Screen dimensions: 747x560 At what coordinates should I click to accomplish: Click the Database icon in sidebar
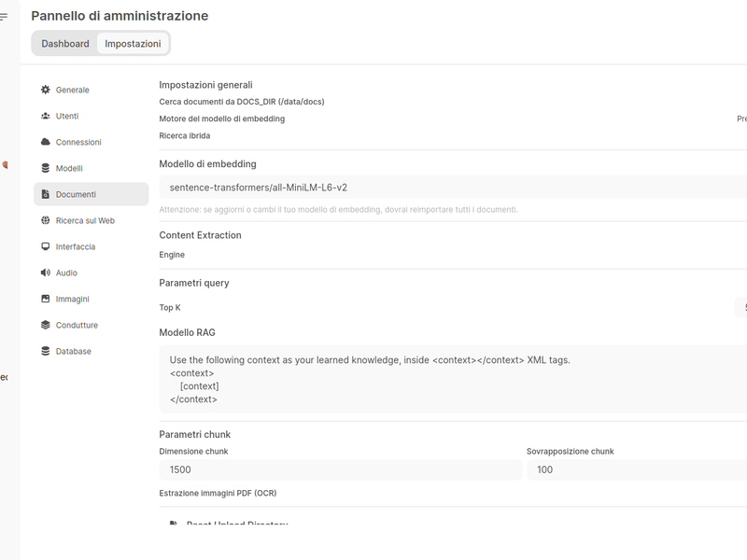click(46, 351)
